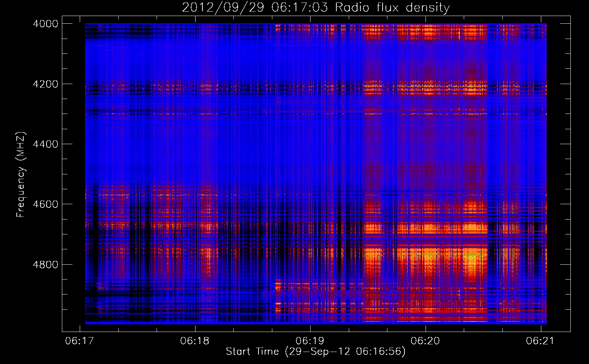Click the 'Start Time (29-Sep-12 06:16:56)' label
The height and width of the screenshot is (364, 589).
tap(316, 352)
